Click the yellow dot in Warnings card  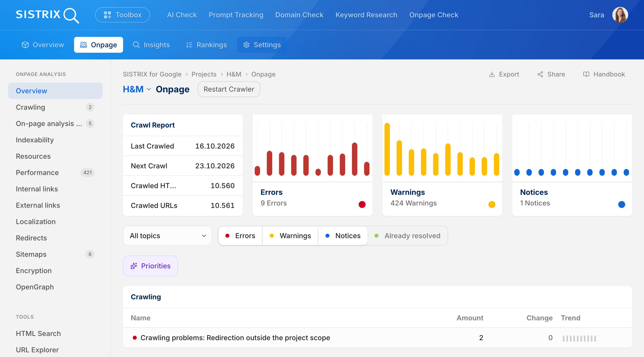(x=492, y=204)
